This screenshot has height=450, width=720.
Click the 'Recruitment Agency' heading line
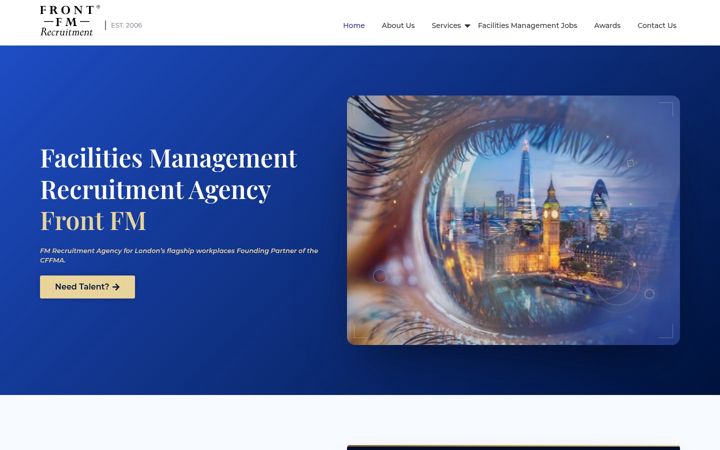coord(155,190)
